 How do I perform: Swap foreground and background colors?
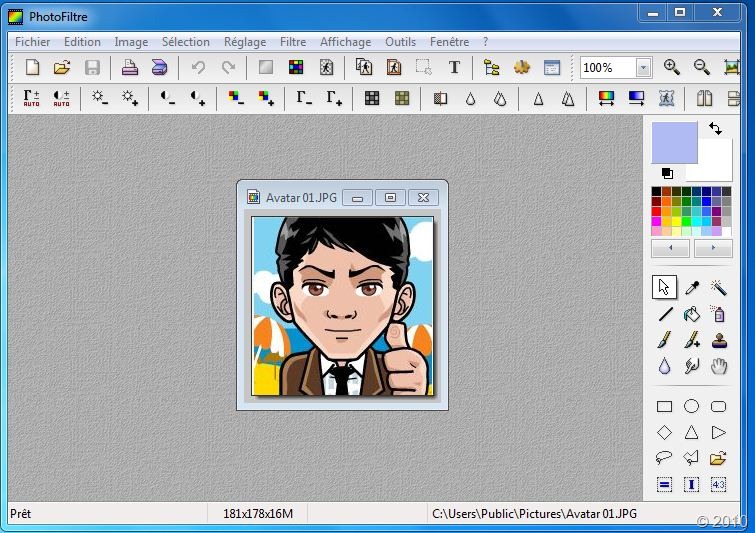[716, 129]
